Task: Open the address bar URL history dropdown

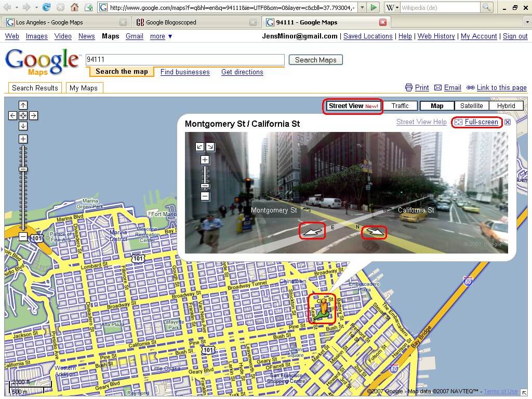Action: pos(362,7)
